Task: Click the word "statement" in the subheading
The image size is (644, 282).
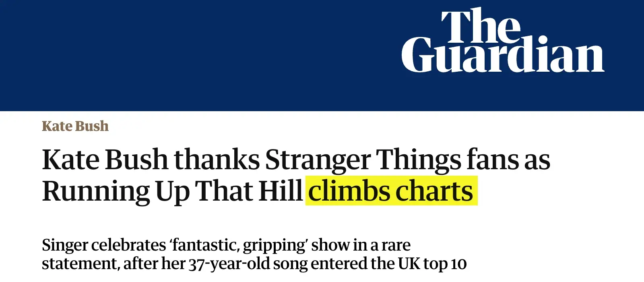Action: (x=80, y=264)
